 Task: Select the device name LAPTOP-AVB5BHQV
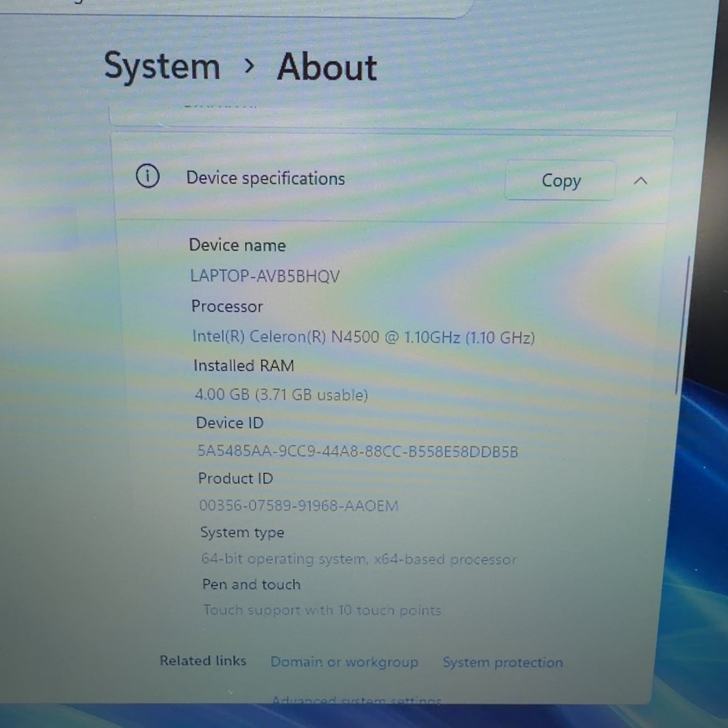tap(265, 276)
